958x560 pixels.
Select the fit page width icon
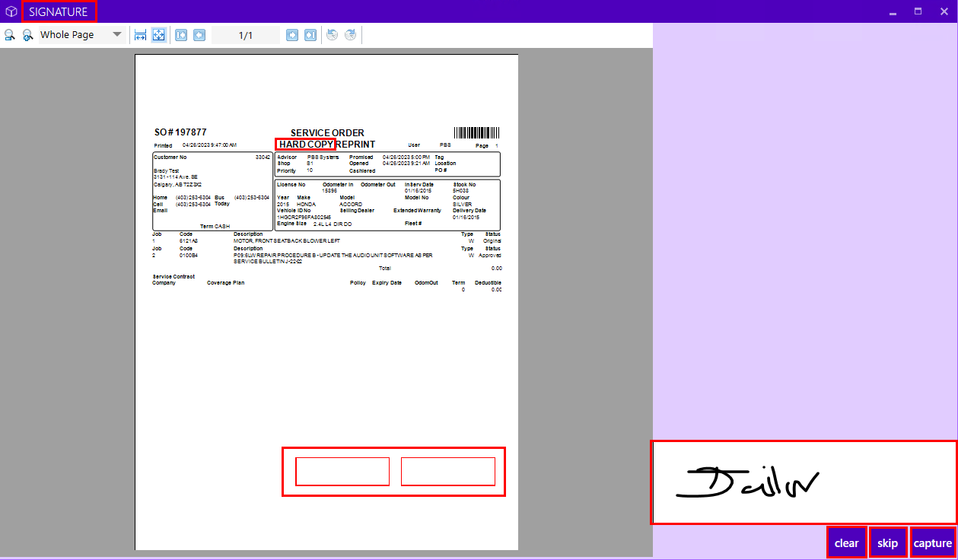pyautogui.click(x=140, y=35)
